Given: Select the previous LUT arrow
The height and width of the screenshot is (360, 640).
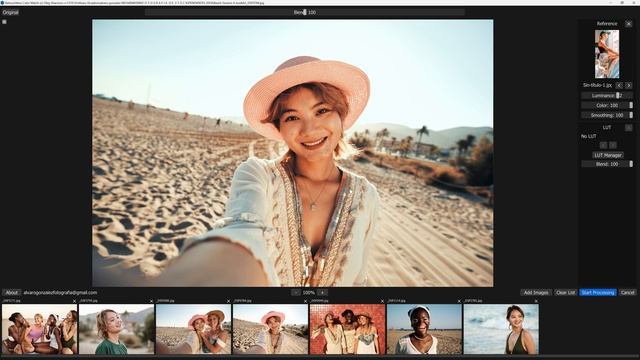Looking at the screenshot, I should pyautogui.click(x=603, y=145).
